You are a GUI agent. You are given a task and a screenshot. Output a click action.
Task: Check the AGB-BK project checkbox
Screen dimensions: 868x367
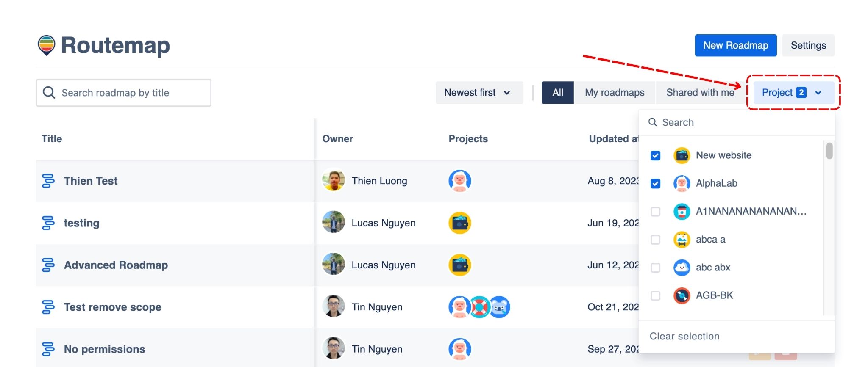(x=655, y=295)
